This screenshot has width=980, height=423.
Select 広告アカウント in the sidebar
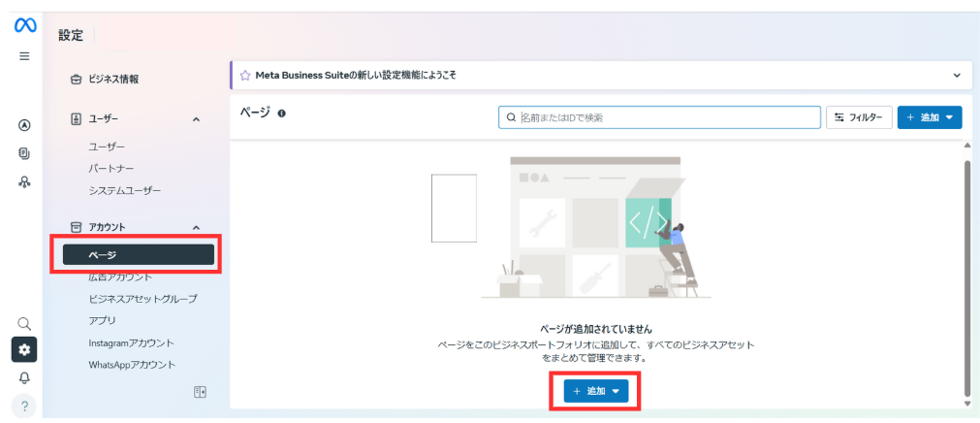point(120,277)
